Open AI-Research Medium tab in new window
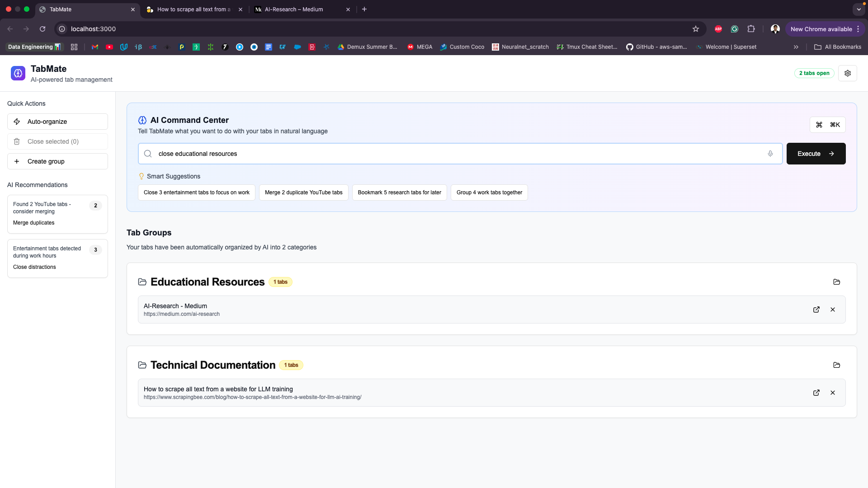 [x=816, y=310]
